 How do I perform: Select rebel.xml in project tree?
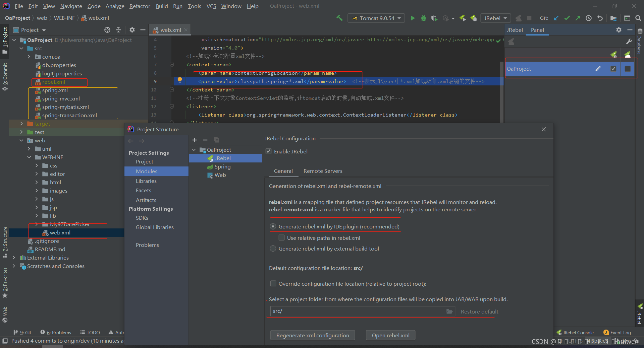coord(54,82)
